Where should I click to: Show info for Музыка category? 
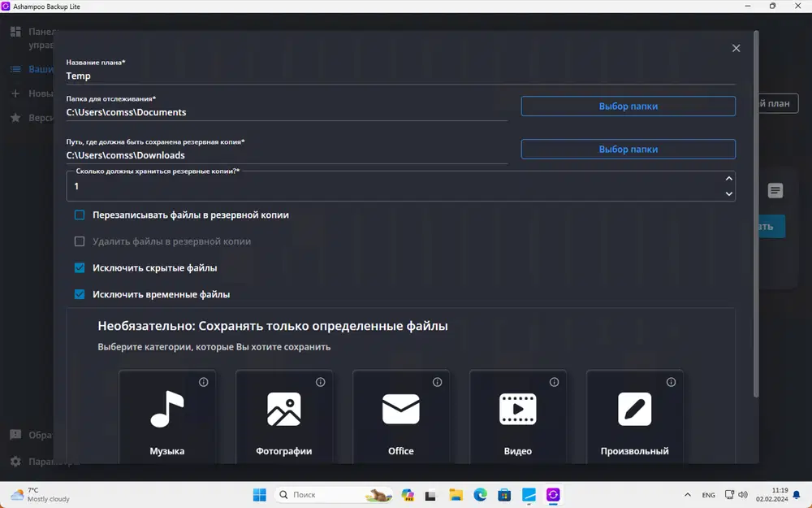(x=204, y=382)
